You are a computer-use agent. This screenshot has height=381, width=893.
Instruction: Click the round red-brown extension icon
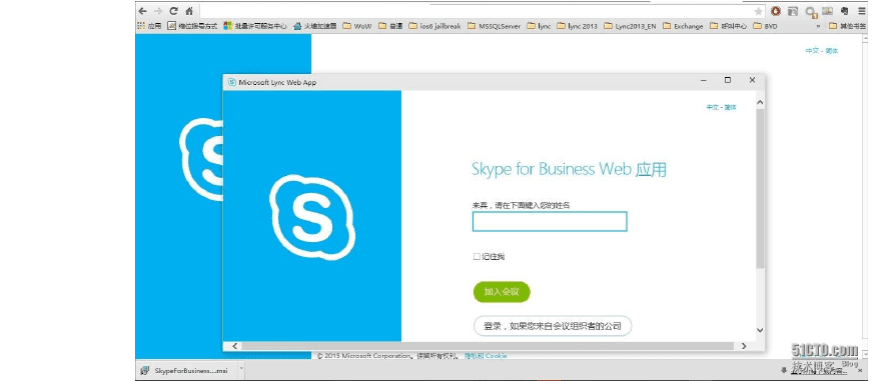point(776,11)
